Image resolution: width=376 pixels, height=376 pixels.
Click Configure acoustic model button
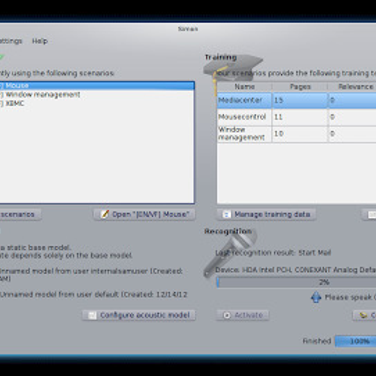[139, 315]
